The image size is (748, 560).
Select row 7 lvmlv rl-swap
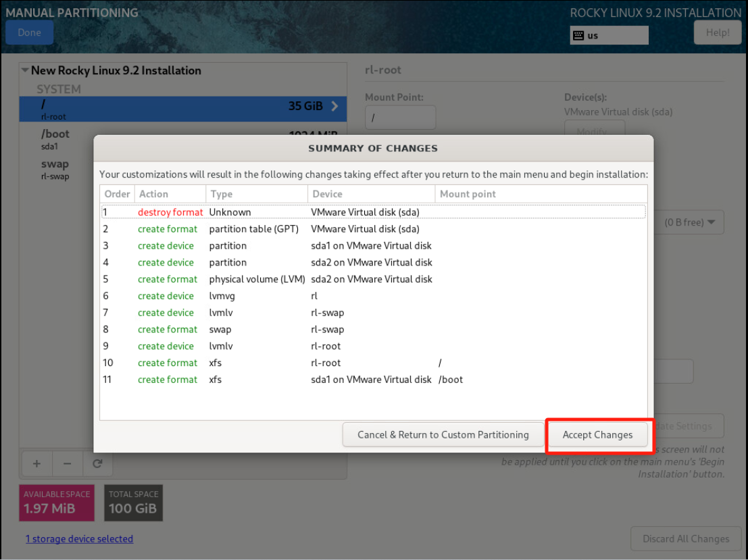374,313
